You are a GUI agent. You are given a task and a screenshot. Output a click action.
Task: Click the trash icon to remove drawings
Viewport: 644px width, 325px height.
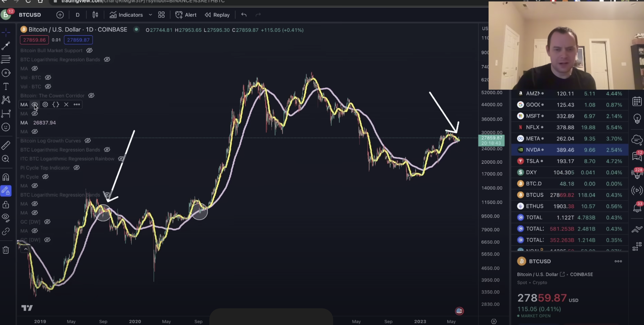pyautogui.click(x=6, y=250)
